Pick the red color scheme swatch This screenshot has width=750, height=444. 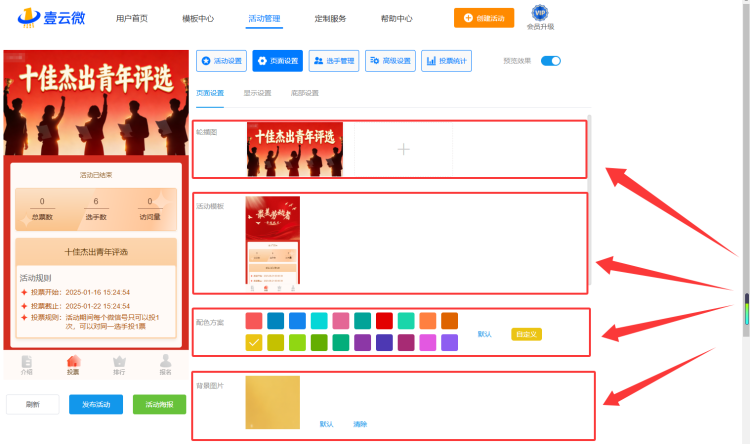coord(384,321)
